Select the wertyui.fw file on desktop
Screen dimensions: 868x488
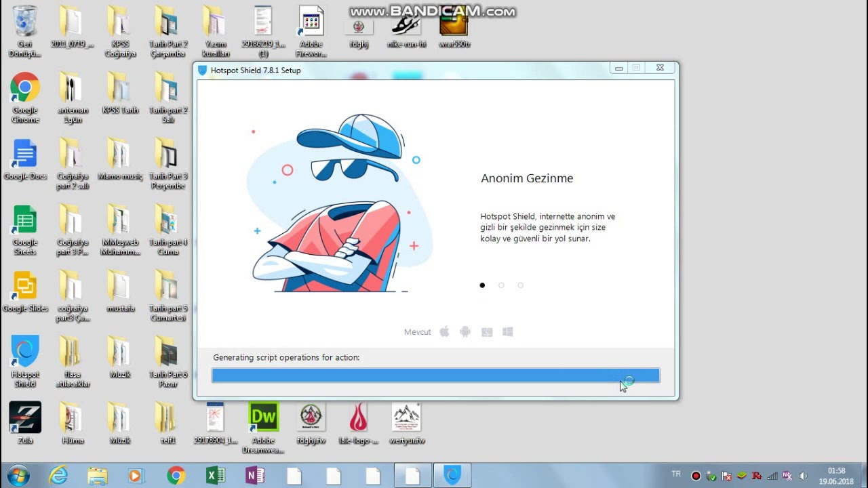(x=406, y=423)
